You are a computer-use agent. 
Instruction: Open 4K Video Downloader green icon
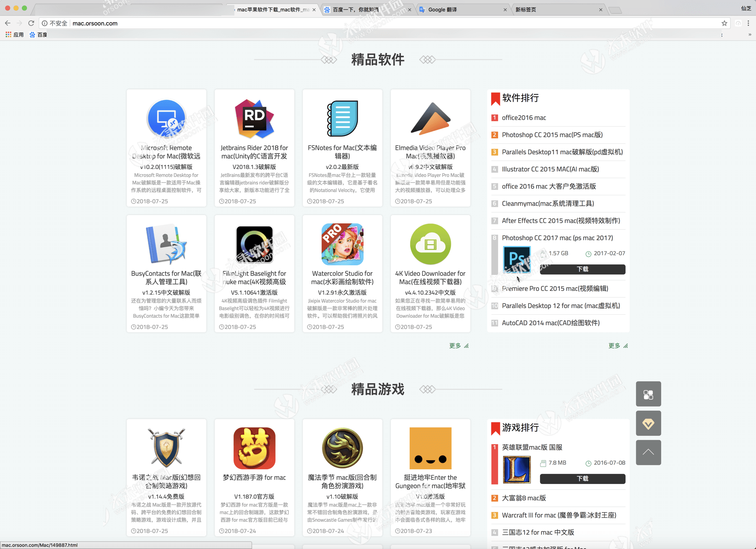(x=431, y=244)
